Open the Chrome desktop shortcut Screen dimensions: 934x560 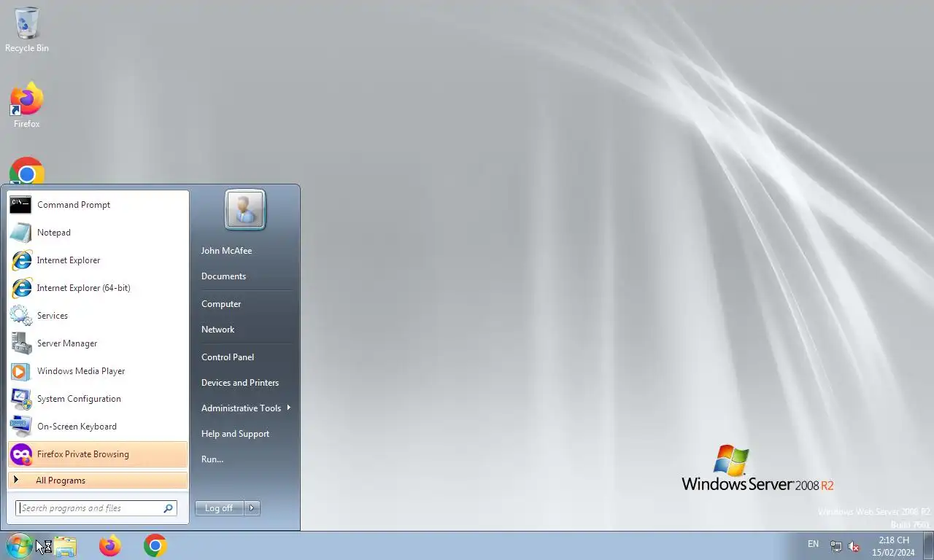pos(27,172)
